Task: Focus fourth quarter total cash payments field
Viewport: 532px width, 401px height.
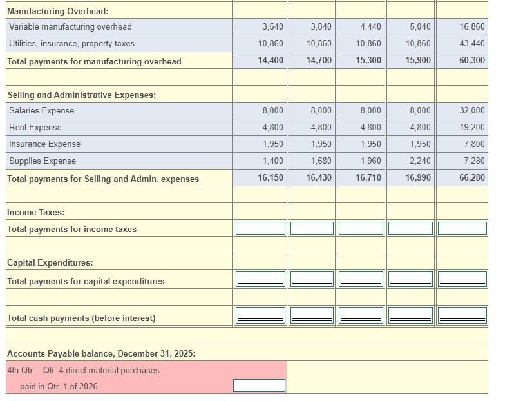Action: click(410, 315)
